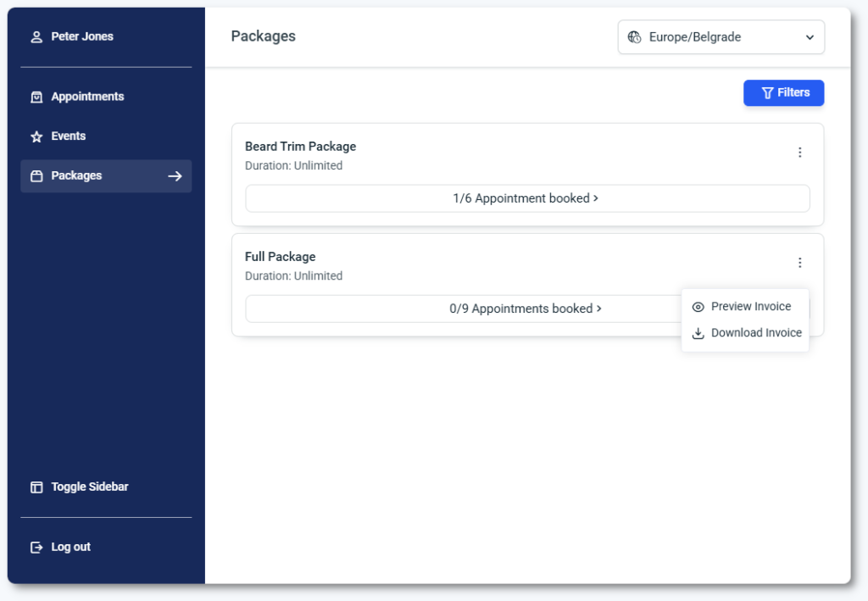Viewport: 868px width, 601px height.
Task: Open Beard Trim Package three-dot menu
Action: 799,153
